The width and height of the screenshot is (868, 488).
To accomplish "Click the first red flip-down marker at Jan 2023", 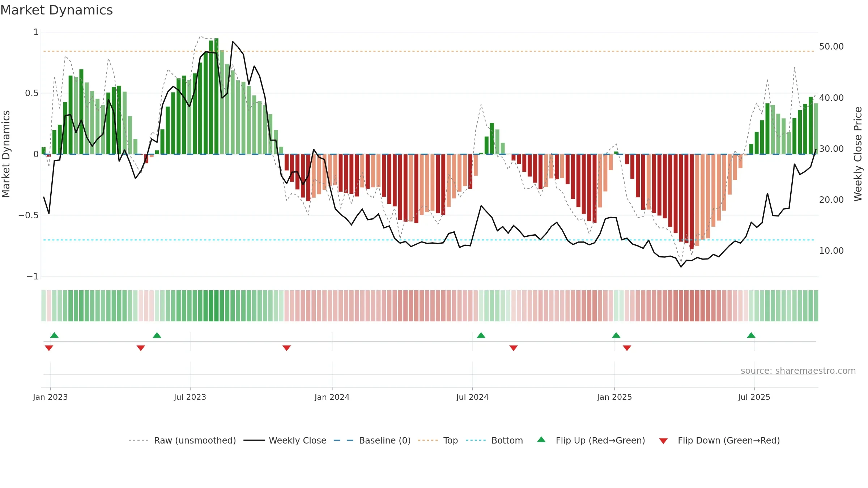I will click(x=49, y=348).
